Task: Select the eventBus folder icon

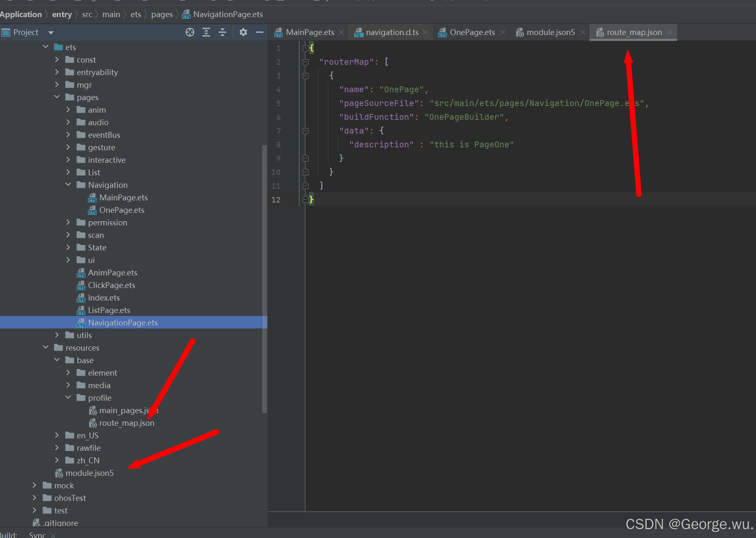Action: click(x=81, y=135)
